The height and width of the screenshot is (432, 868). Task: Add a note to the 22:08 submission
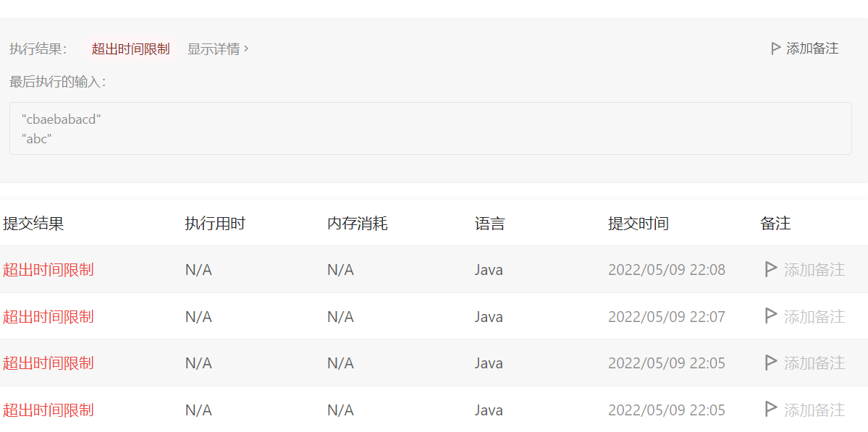coord(814,270)
